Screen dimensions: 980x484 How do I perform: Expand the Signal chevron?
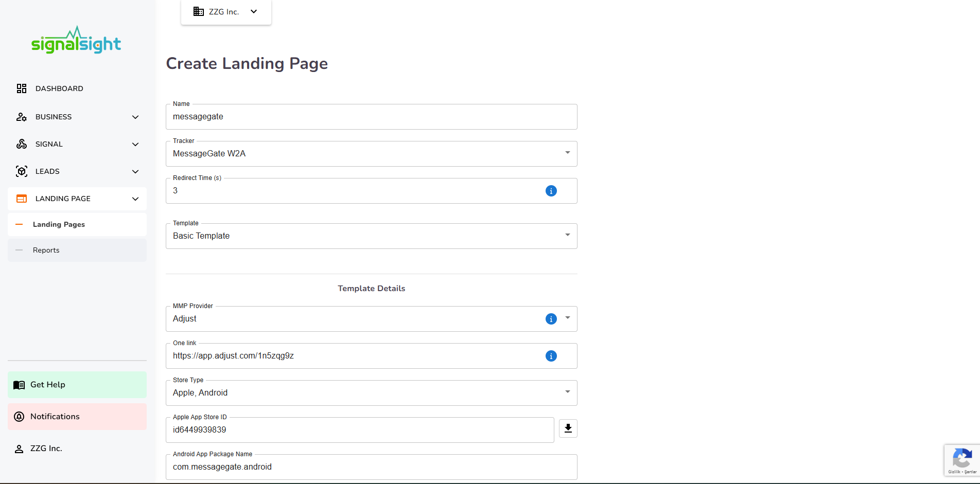(135, 145)
